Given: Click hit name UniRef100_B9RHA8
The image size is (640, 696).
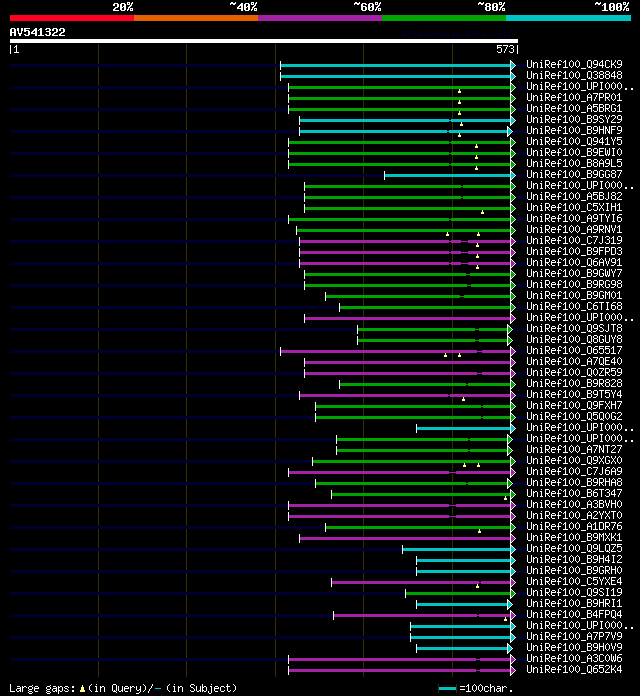Looking at the screenshot, I should pyautogui.click(x=574, y=482).
